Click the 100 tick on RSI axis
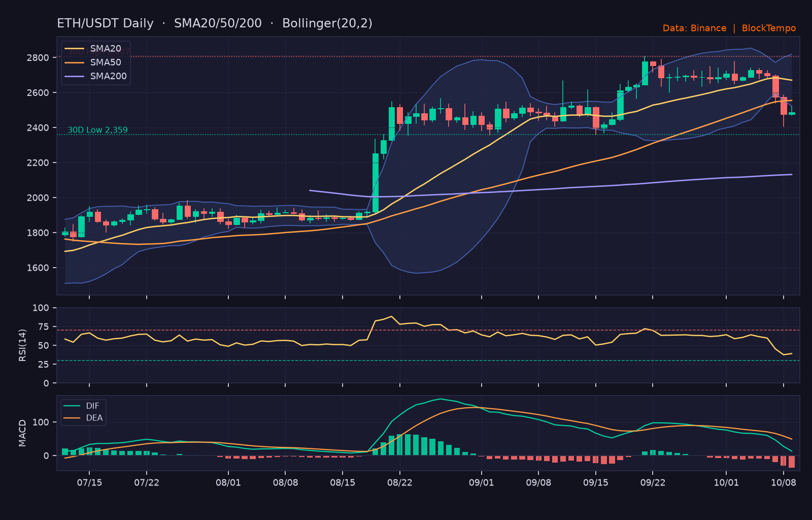The width and height of the screenshot is (812, 520). [x=41, y=308]
